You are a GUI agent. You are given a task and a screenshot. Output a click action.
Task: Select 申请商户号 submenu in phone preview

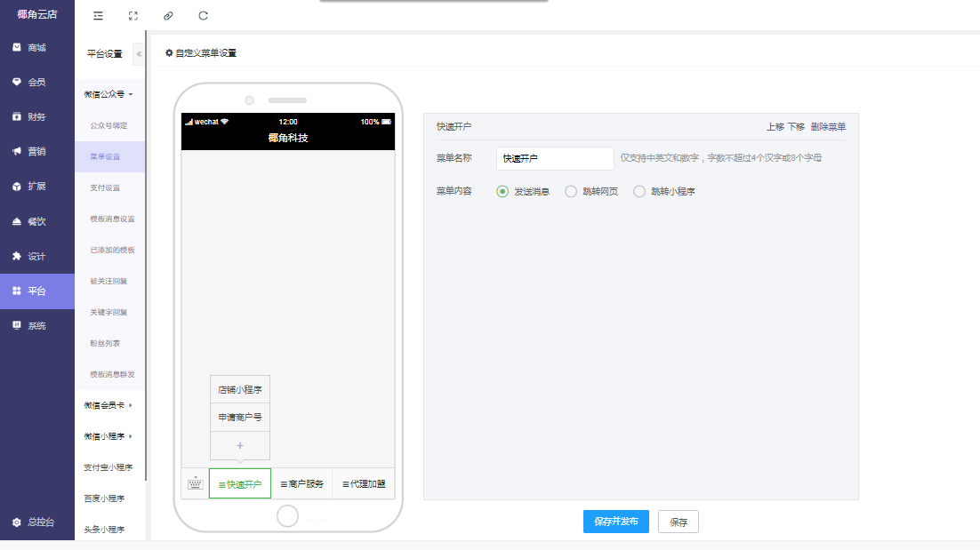[240, 417]
